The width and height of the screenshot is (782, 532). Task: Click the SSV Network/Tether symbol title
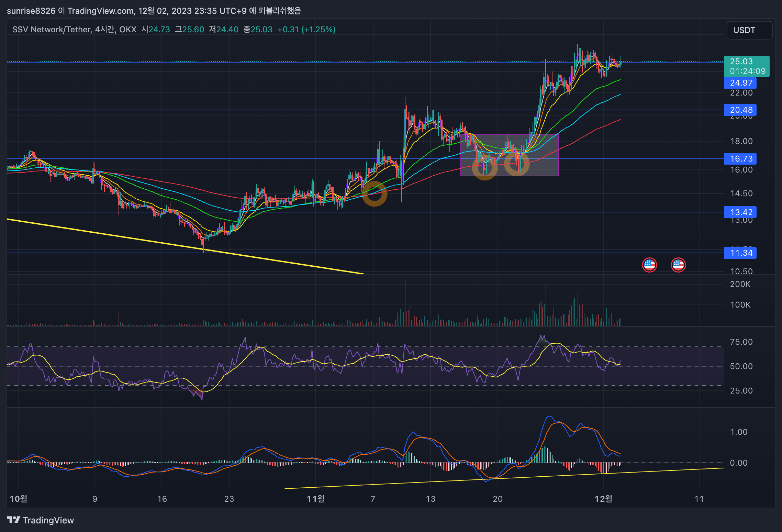click(52, 30)
